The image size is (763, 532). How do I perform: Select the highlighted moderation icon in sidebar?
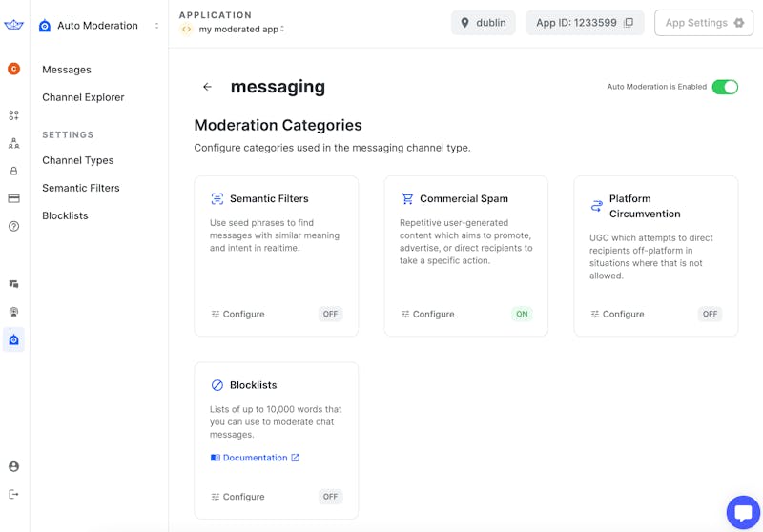tap(13, 339)
